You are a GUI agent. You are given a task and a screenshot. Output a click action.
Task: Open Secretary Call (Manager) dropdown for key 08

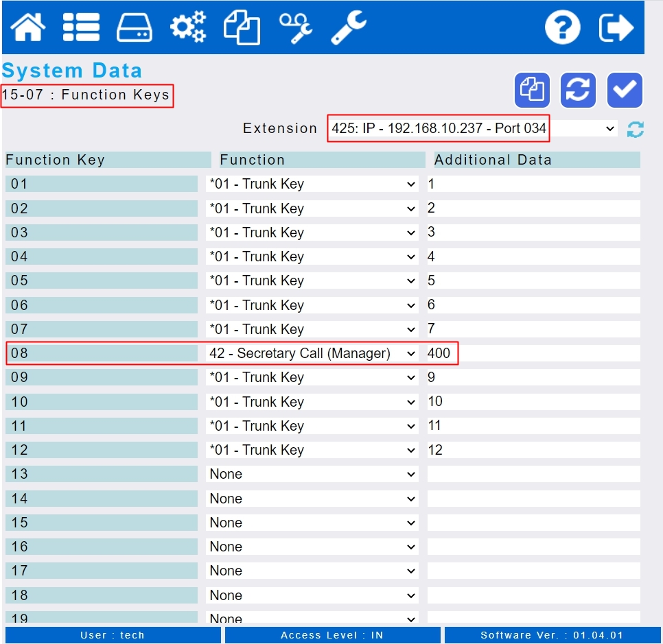click(312, 353)
